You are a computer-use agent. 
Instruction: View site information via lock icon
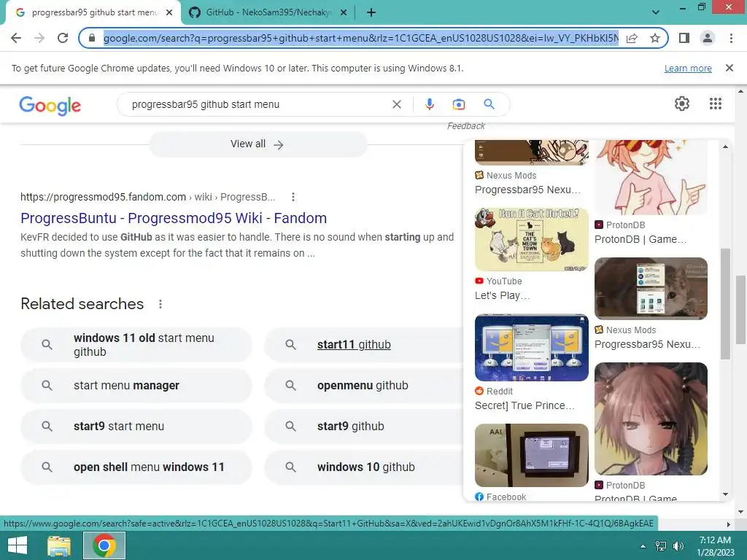click(93, 38)
